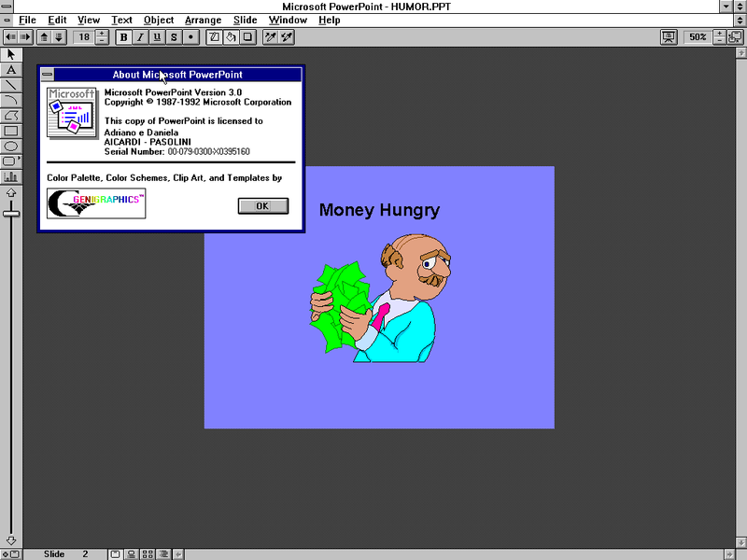Click the horizontal scrollbar right arrow

(x=729, y=554)
